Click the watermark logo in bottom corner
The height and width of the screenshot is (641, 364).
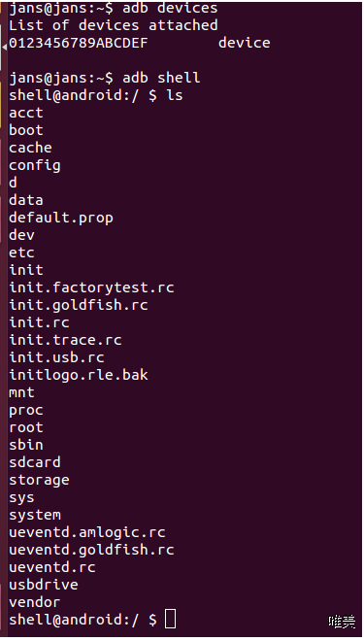coord(342,622)
